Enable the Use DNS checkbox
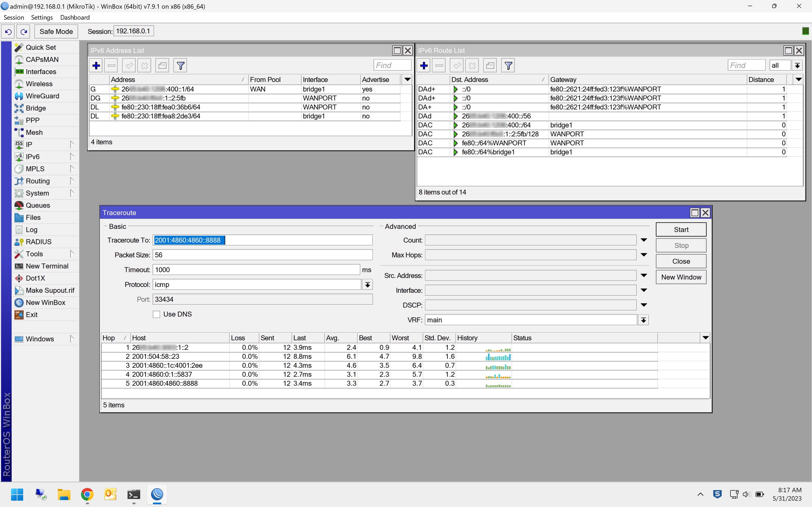 click(156, 314)
